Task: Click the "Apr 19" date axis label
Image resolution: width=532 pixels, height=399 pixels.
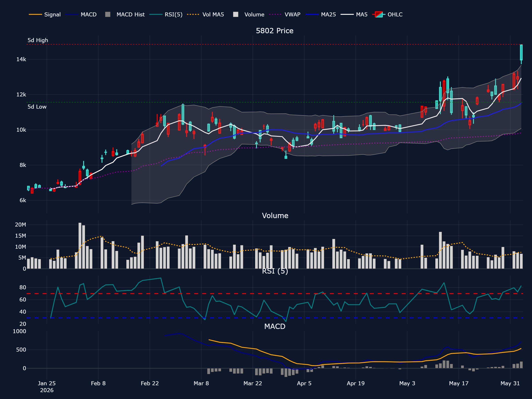Action: (356, 383)
